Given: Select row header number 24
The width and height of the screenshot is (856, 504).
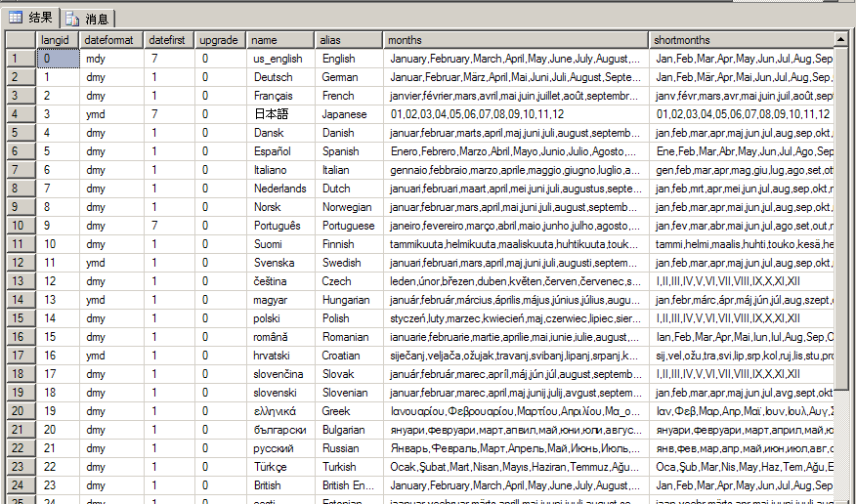Looking at the screenshot, I should click(21, 484).
